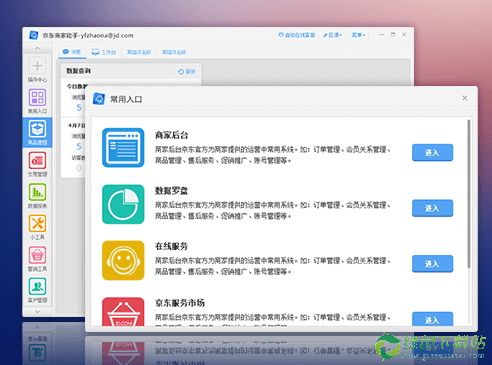Image resolution: width=492 pixels, height=365 pixels.
Task: Expand sidebar list with the down chevron
Action: [x=37, y=311]
